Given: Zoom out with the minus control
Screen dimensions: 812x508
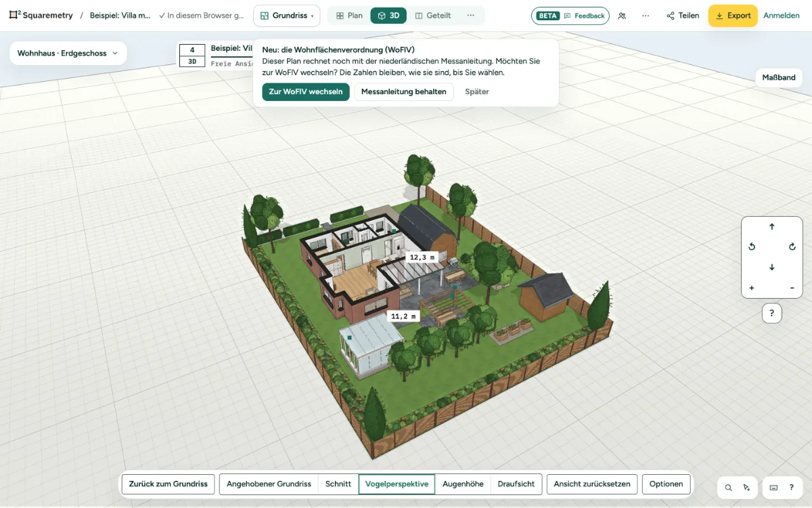Looking at the screenshot, I should click(x=792, y=288).
